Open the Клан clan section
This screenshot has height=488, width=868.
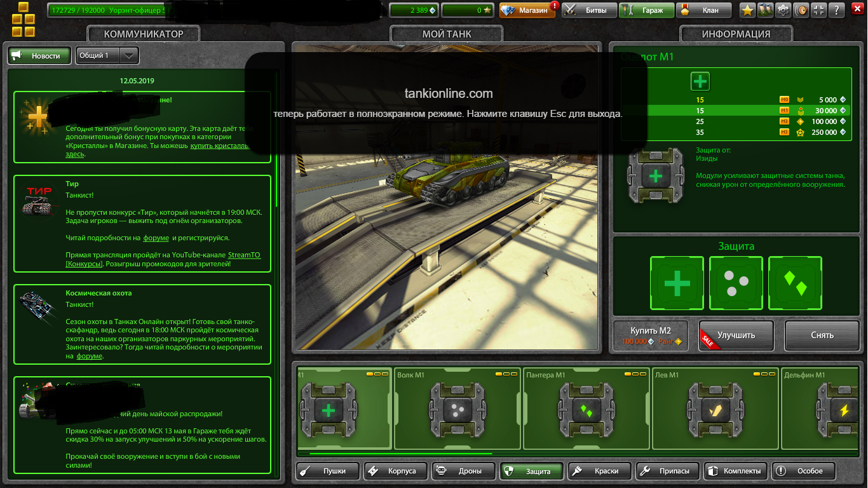point(703,10)
